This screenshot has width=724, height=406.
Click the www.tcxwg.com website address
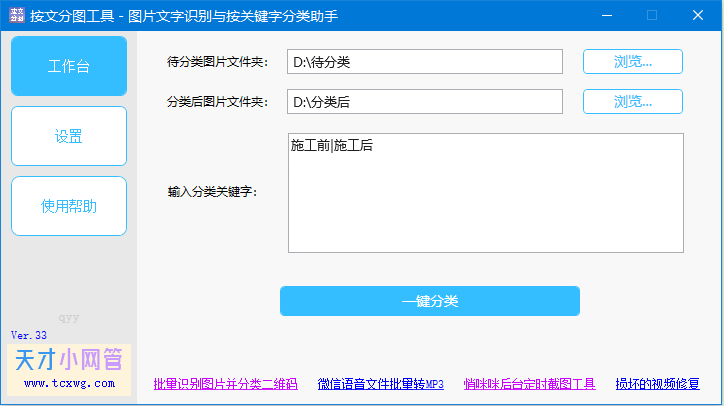[68, 383]
